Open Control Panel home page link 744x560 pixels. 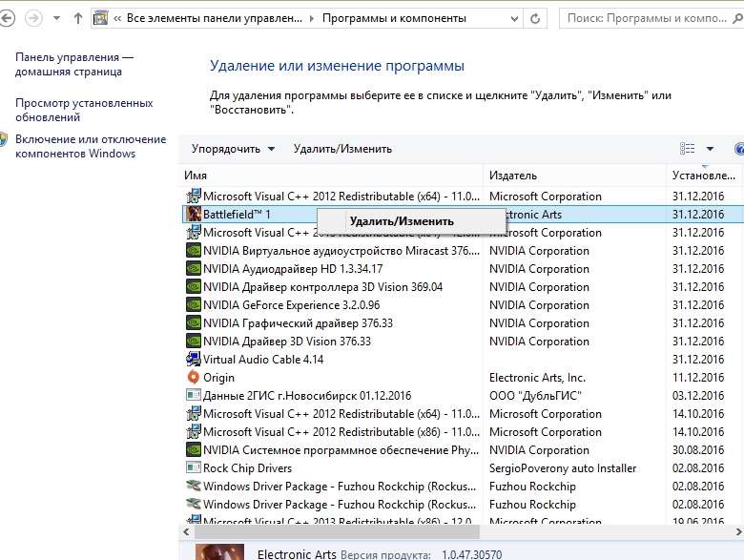point(74,64)
